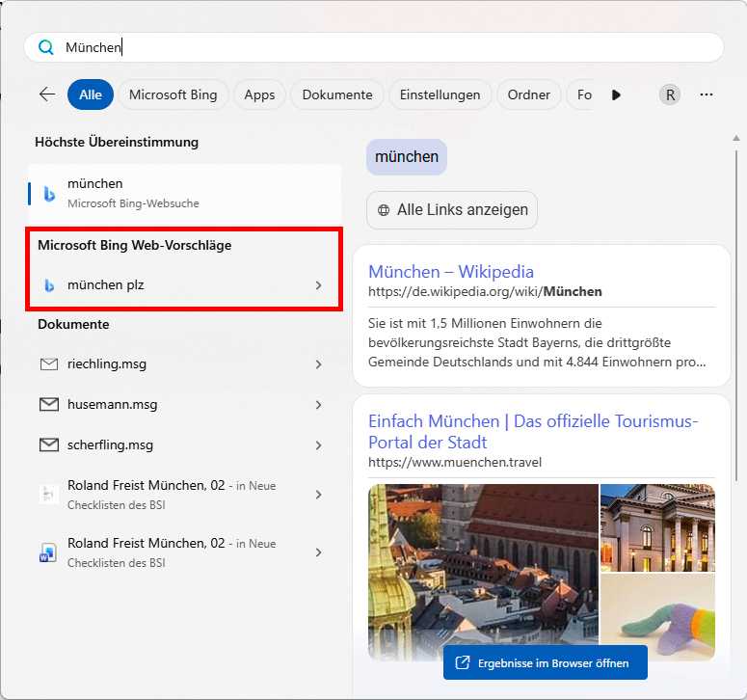Viewport: 747px width, 700px height.
Task: Click the Munich cathedral aerial photo
Action: coord(483,572)
